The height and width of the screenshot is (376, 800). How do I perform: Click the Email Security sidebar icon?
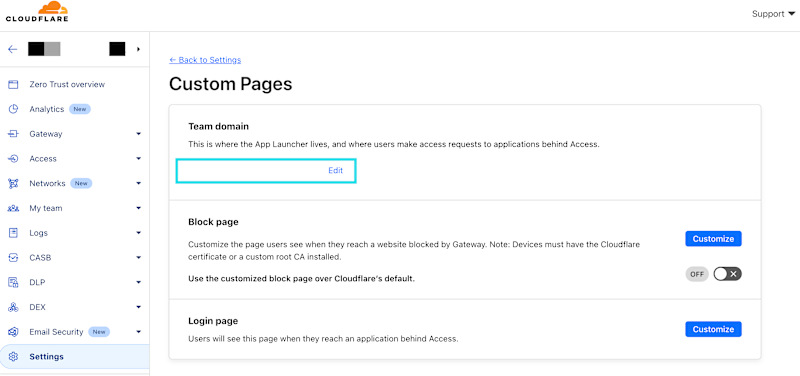(13, 332)
